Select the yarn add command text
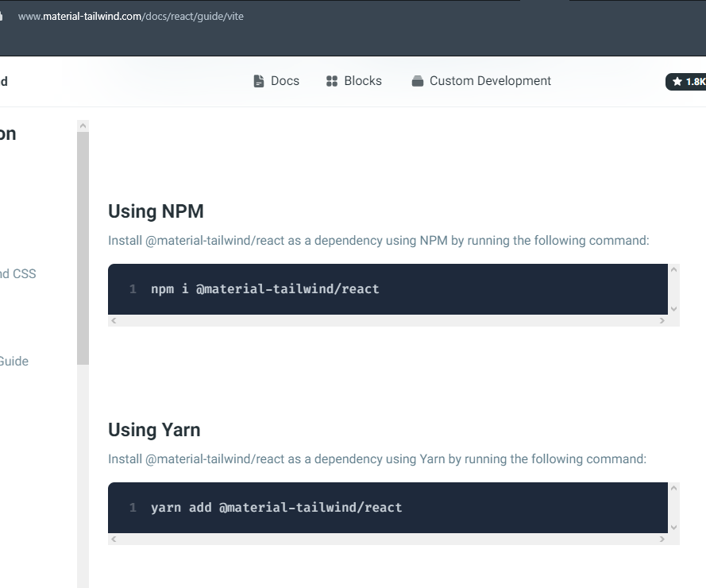This screenshot has width=706, height=588. (276, 507)
